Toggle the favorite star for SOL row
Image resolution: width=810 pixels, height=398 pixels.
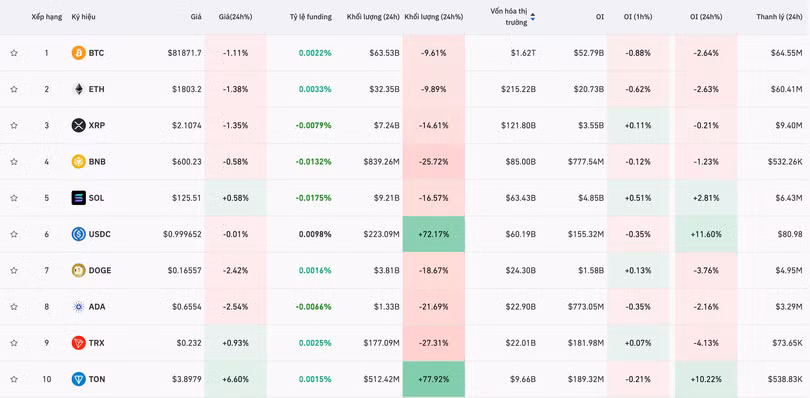click(x=14, y=197)
